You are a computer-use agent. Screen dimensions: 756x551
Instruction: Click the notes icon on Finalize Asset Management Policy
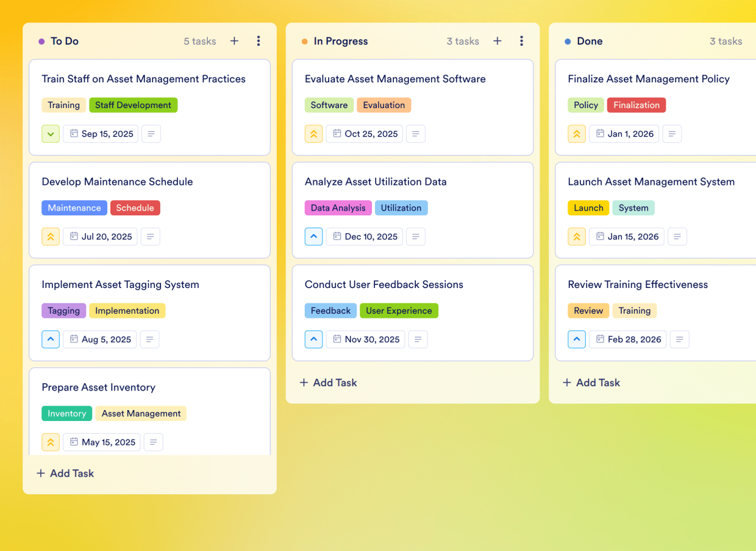[672, 134]
